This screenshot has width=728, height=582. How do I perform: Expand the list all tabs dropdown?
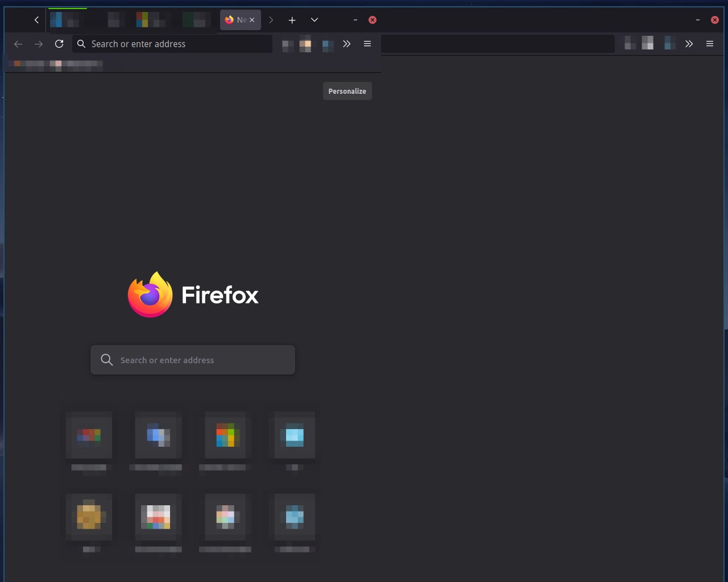(314, 20)
